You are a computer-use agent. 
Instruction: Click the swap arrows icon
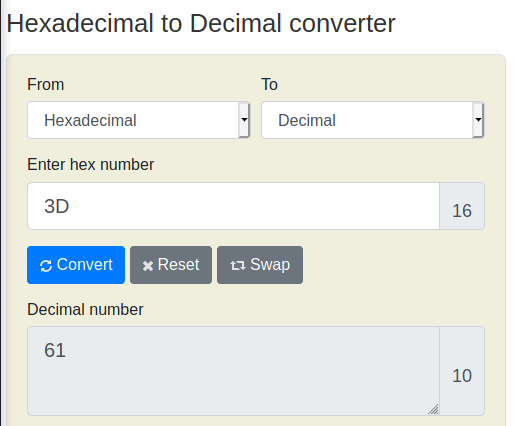point(238,266)
